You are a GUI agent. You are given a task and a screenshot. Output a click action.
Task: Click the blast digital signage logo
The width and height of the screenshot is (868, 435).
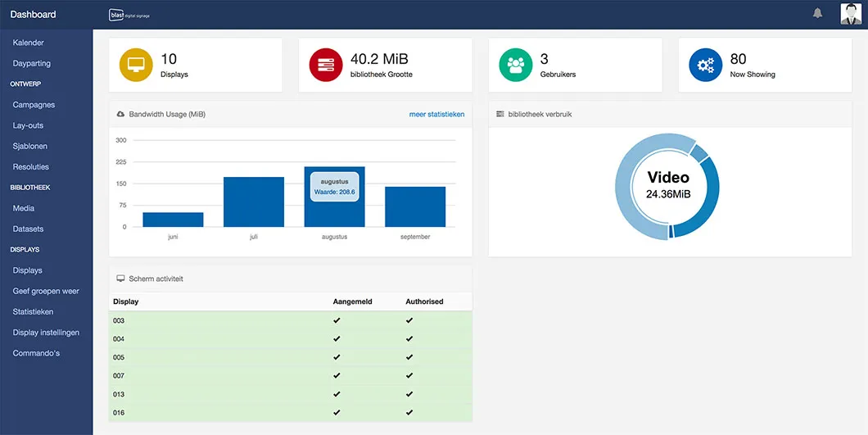(x=129, y=15)
